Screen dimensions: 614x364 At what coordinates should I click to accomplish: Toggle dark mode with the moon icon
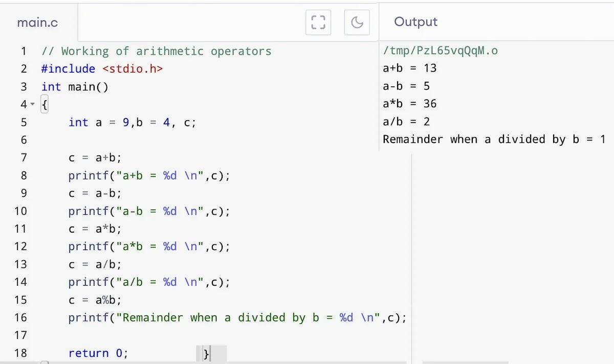pos(357,22)
